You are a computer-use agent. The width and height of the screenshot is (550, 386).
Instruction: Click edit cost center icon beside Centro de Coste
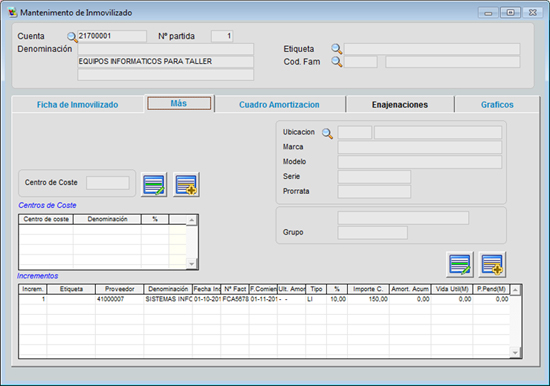point(154,185)
